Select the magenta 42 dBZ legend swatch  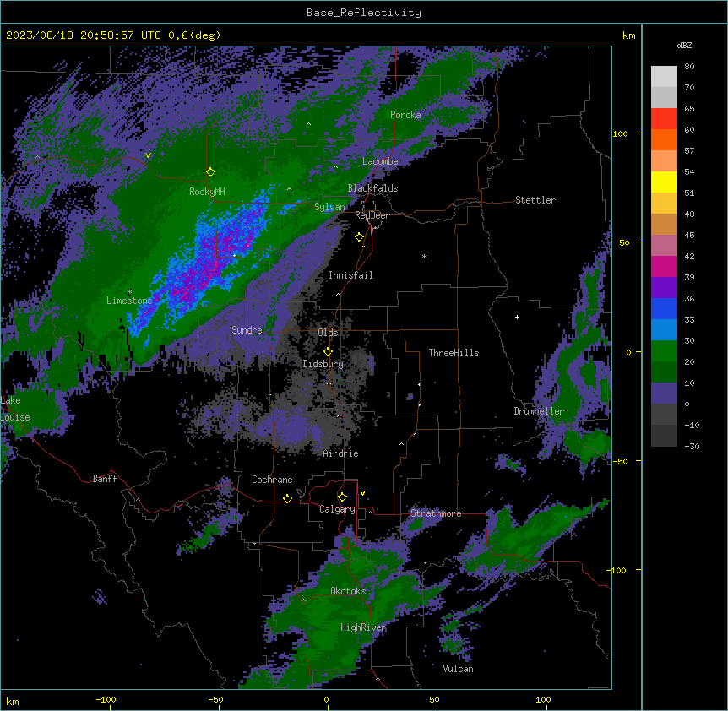664,266
